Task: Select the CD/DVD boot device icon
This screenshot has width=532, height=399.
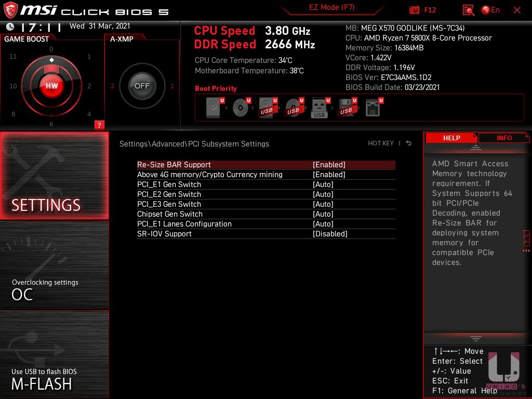Action: [x=242, y=108]
